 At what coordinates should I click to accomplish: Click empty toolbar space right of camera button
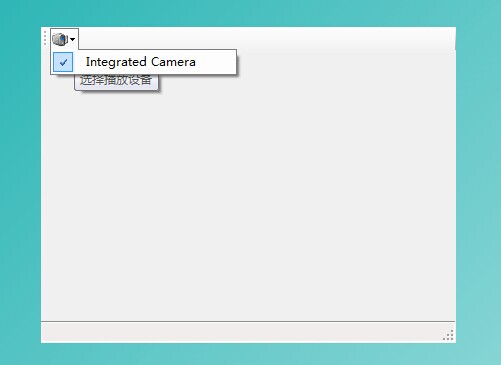point(267,38)
